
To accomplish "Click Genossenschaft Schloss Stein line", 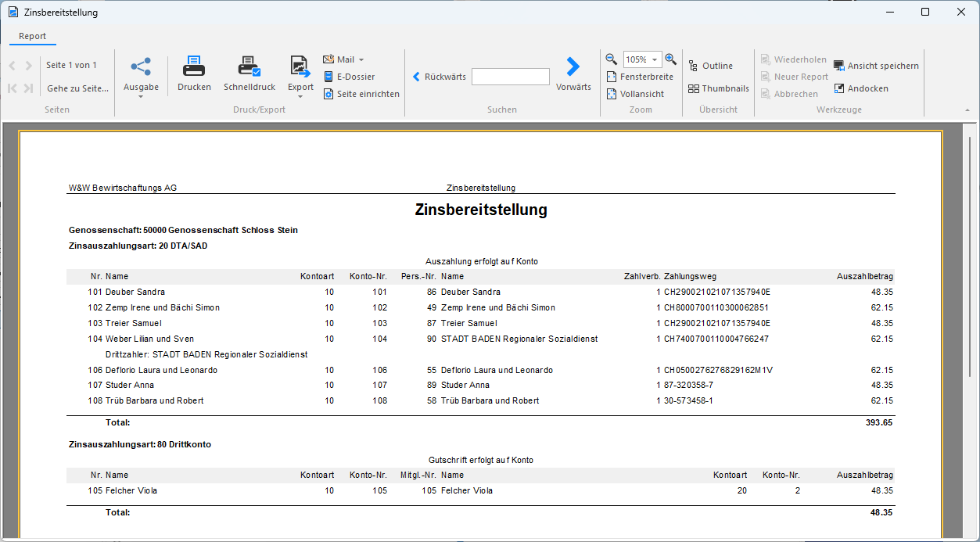I will point(183,230).
